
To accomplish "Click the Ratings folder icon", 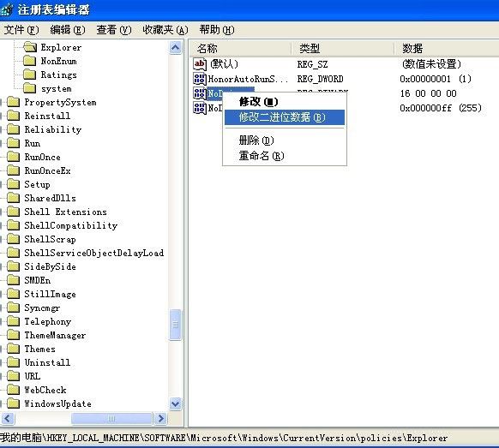I will [30, 75].
